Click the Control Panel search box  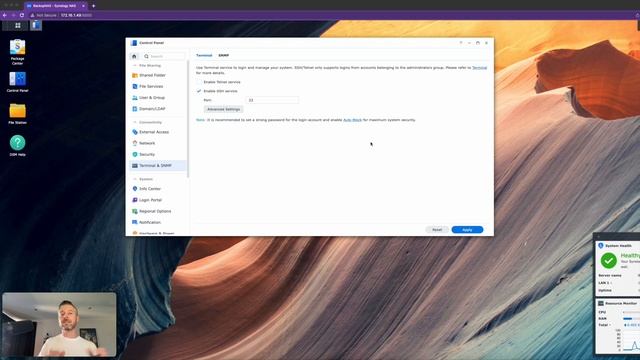(x=163, y=56)
